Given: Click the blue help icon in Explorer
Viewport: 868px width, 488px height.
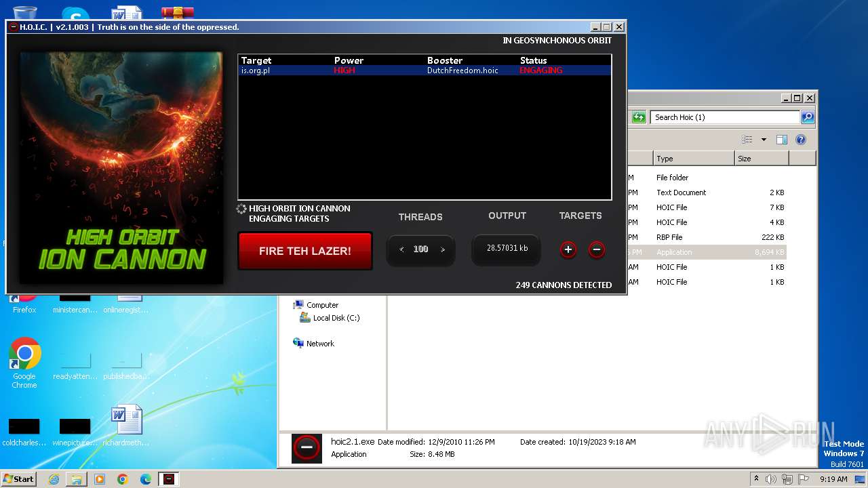Looking at the screenshot, I should click(801, 140).
